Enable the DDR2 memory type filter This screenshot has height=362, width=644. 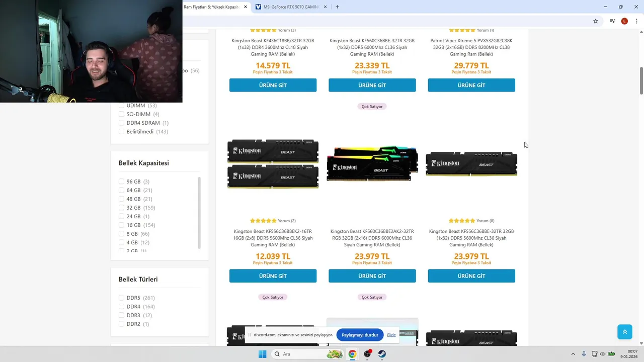coord(121,324)
